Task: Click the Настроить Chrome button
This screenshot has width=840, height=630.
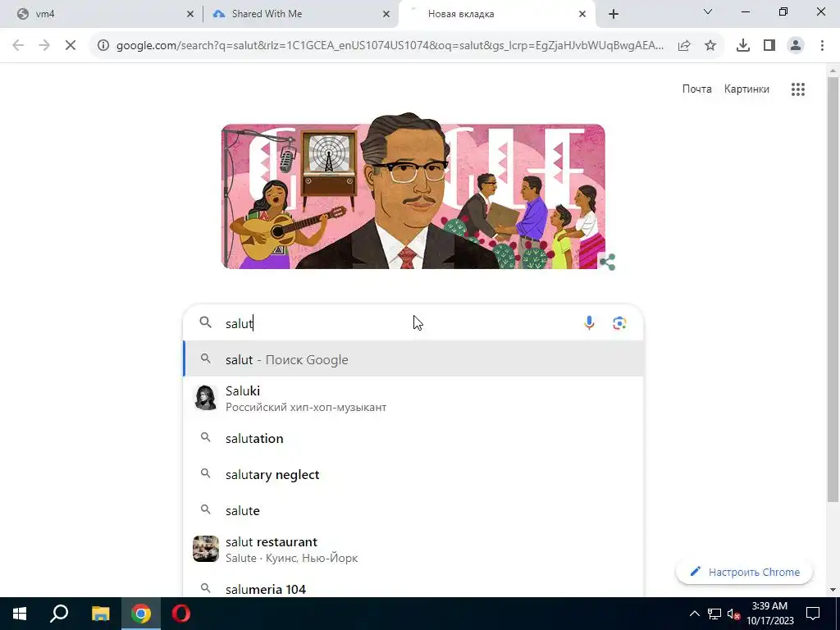Action: pyautogui.click(x=745, y=572)
